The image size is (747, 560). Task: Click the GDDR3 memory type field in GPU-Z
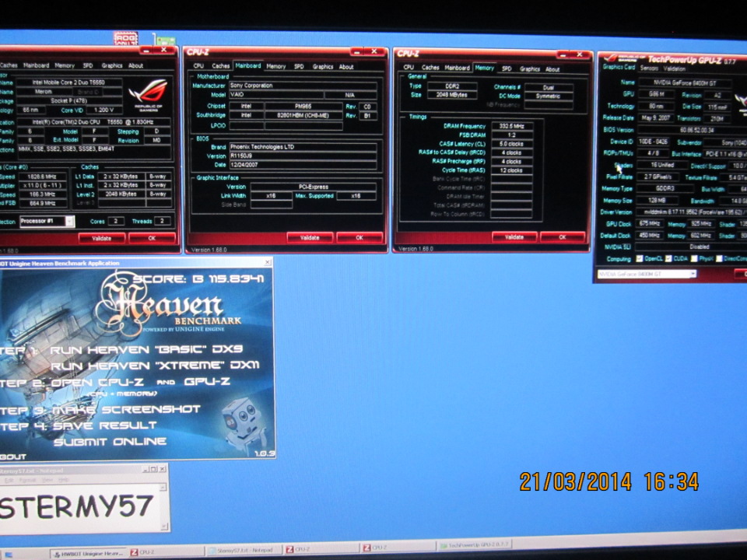pos(665,188)
